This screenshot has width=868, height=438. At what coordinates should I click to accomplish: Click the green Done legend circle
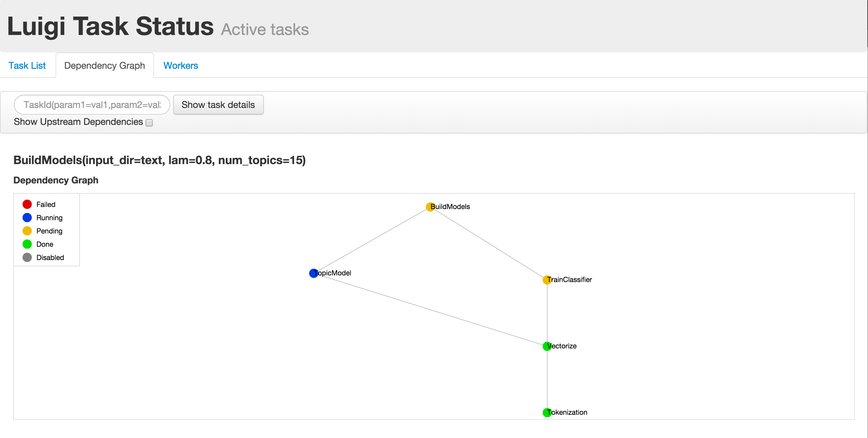click(x=27, y=244)
